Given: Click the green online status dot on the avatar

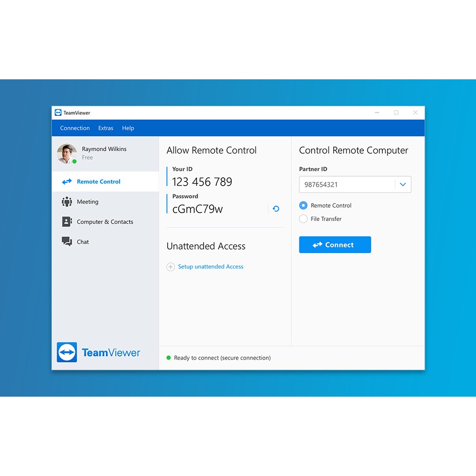Looking at the screenshot, I should coord(75,161).
